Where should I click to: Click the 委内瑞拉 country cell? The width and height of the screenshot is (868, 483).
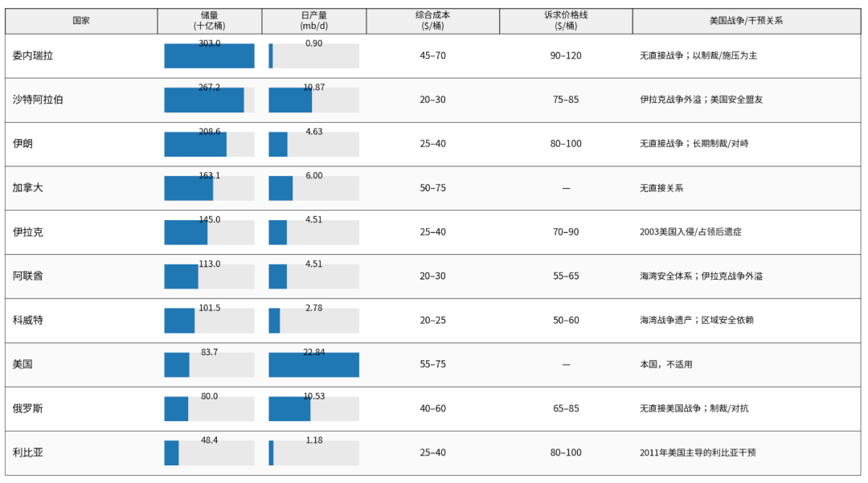pos(34,56)
